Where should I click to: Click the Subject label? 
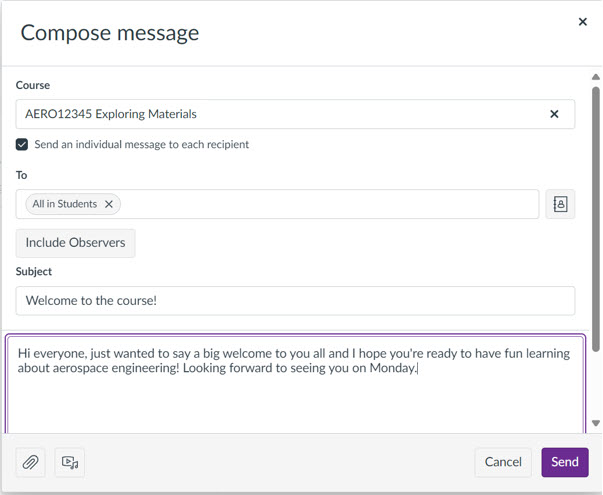click(34, 272)
